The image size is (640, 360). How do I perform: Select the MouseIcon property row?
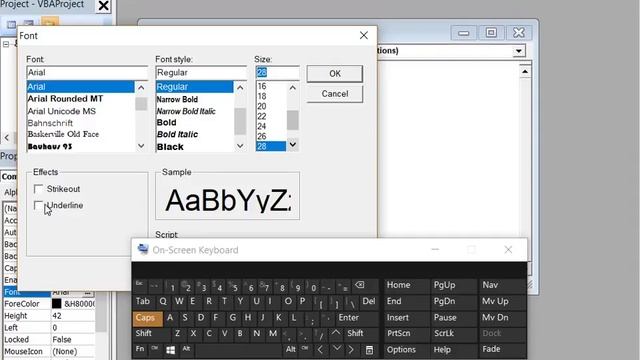(x=49, y=351)
